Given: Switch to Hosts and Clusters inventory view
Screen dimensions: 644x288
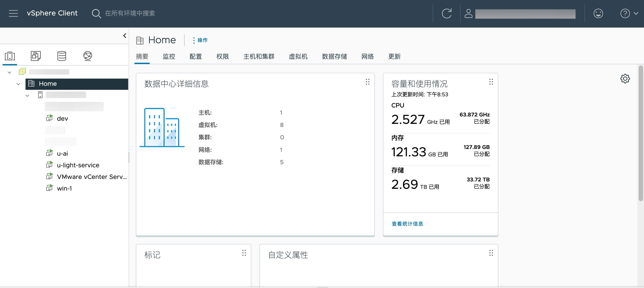Looking at the screenshot, I should pyautogui.click(x=10, y=56).
